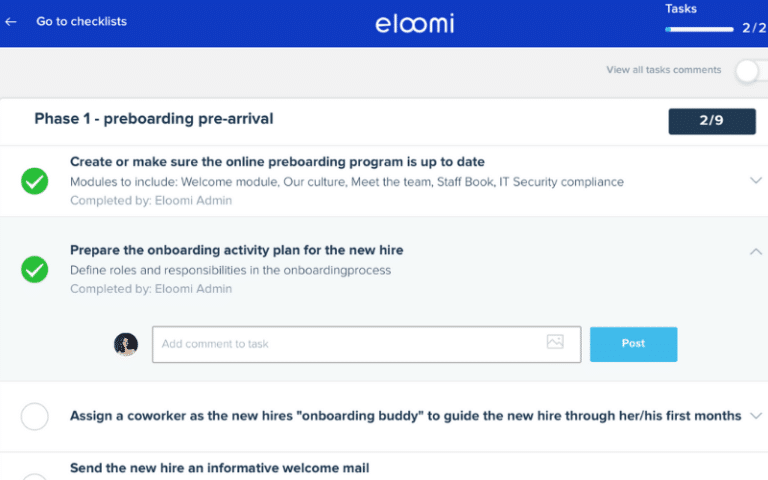Uncheck the preboarding program task checkmark

(35, 181)
